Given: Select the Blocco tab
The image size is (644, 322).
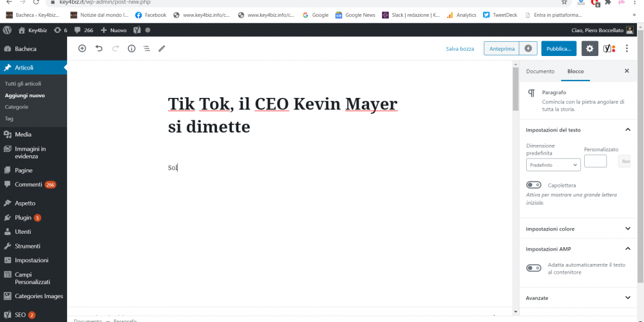Looking at the screenshot, I should [575, 71].
